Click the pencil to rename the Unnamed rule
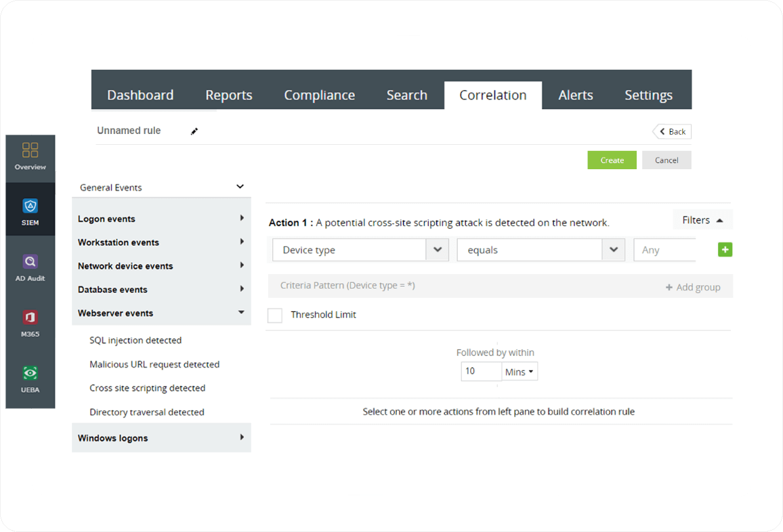 (194, 131)
